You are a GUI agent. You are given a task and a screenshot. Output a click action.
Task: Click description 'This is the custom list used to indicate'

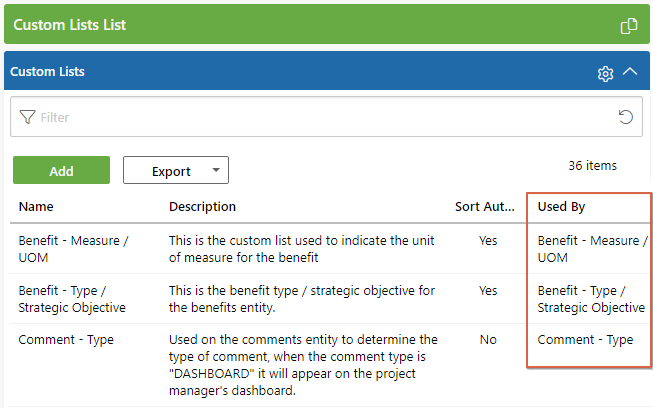tap(302, 249)
